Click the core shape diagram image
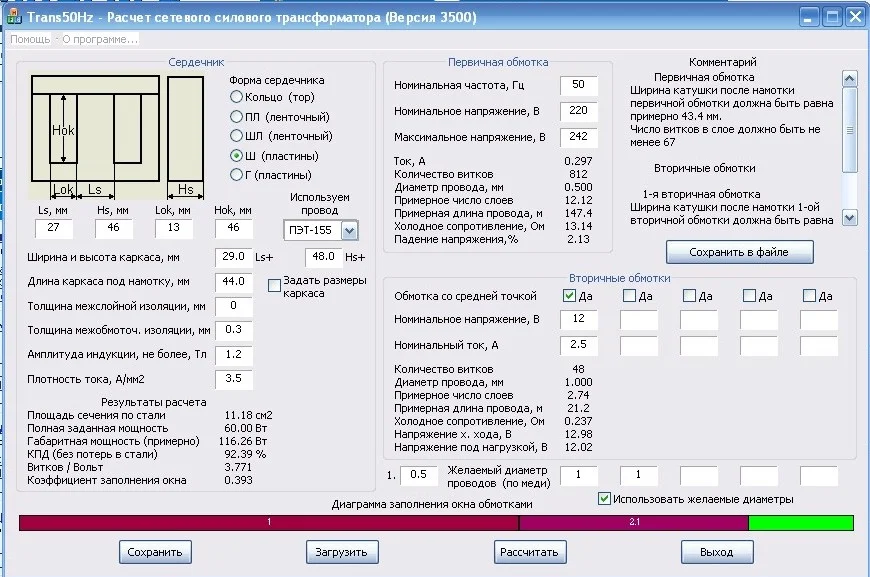The image size is (870, 577). click(118, 136)
